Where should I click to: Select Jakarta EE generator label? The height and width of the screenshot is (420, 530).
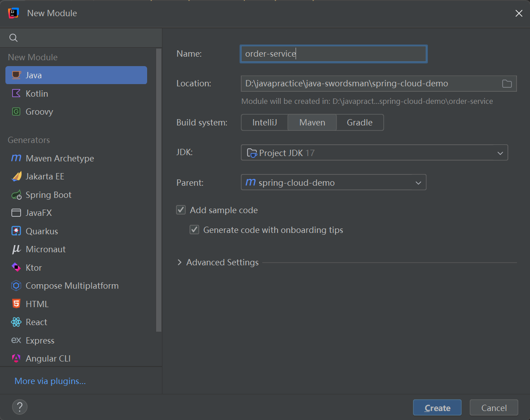coord(45,176)
